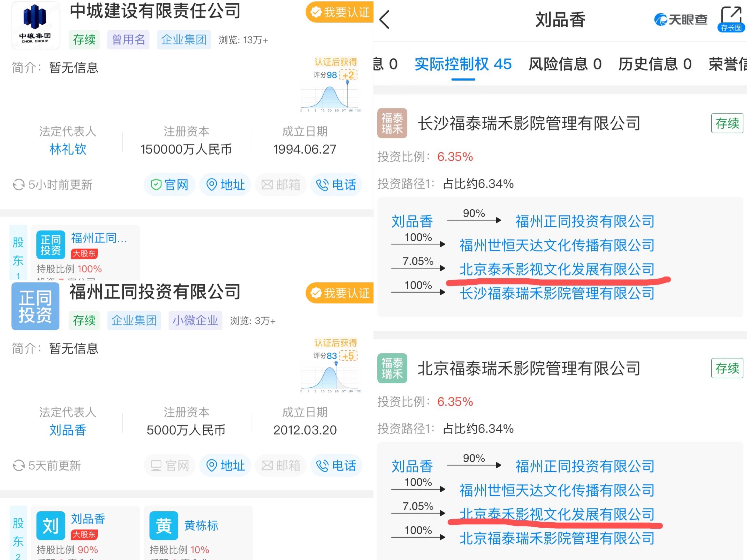Tap the refresh icon beside 5小时前更新
The width and height of the screenshot is (747, 560).
tap(19, 185)
